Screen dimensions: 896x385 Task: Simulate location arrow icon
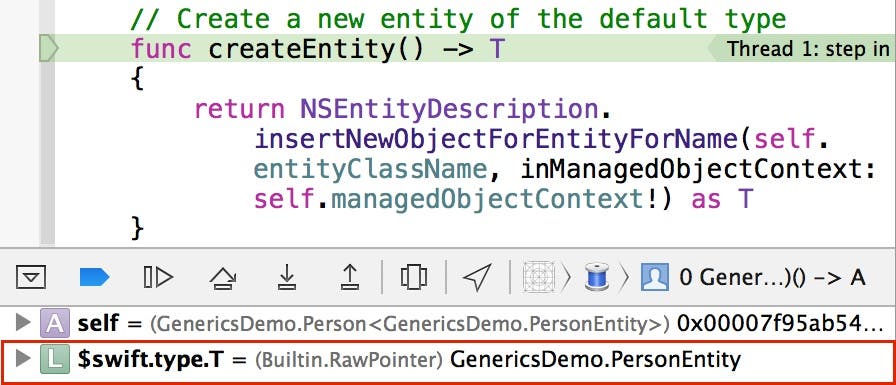click(477, 278)
